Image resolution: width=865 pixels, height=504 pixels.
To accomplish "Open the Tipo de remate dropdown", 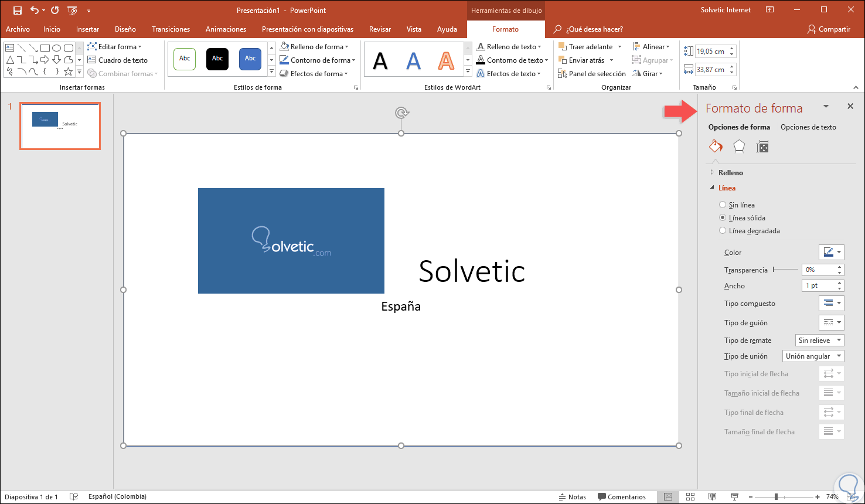I will (x=819, y=340).
